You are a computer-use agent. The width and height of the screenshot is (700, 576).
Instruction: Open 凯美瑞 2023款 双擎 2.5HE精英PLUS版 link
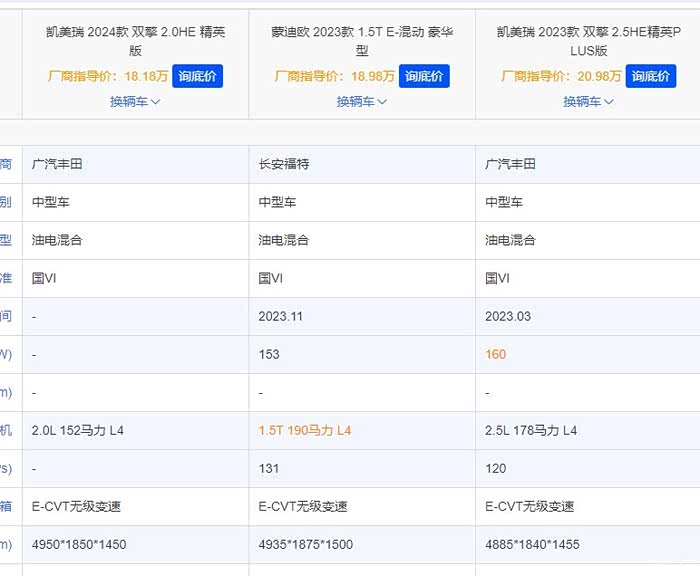[588, 40]
